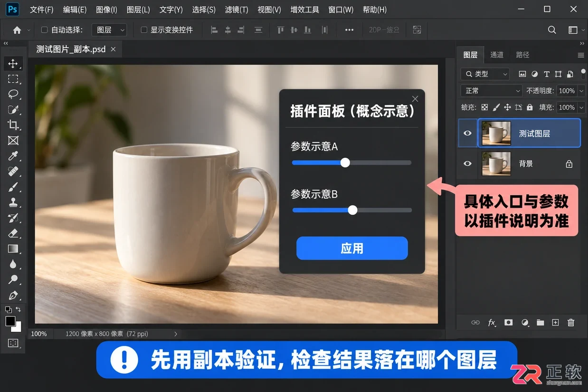The image size is (588, 392).
Task: Hide the 背景 layer eye
Action: coord(467,163)
